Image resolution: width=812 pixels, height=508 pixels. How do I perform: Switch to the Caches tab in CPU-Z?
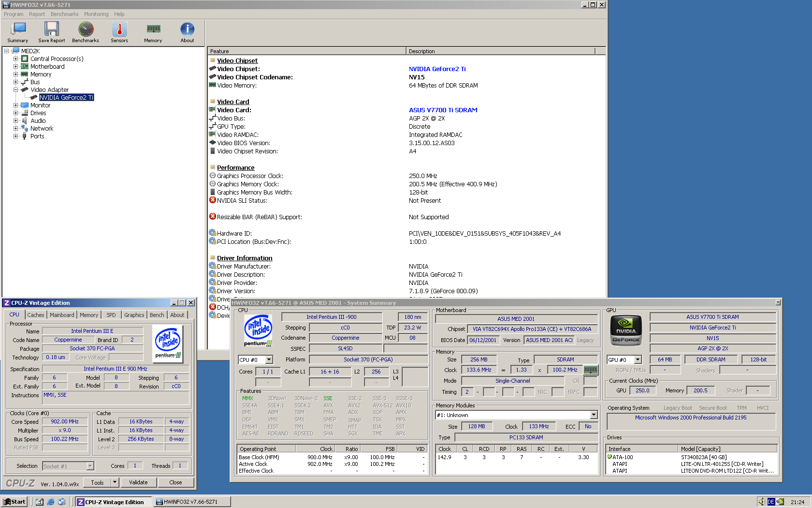pyautogui.click(x=36, y=315)
